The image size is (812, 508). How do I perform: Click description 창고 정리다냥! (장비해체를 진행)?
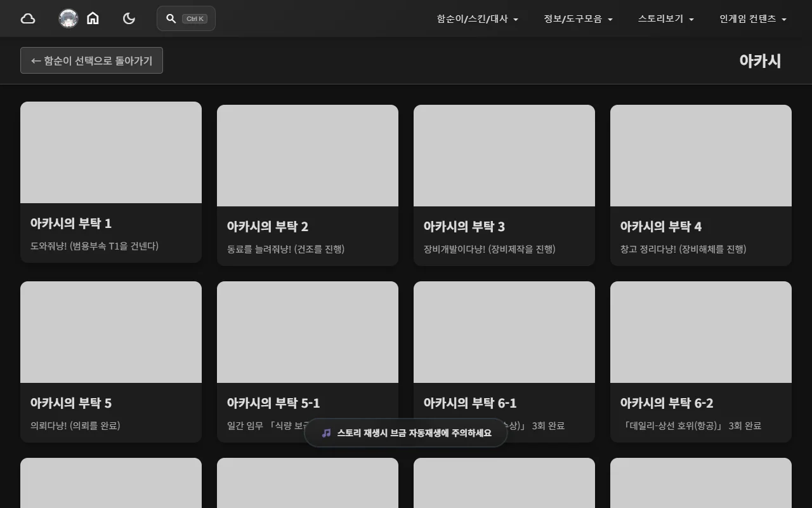tap(683, 249)
